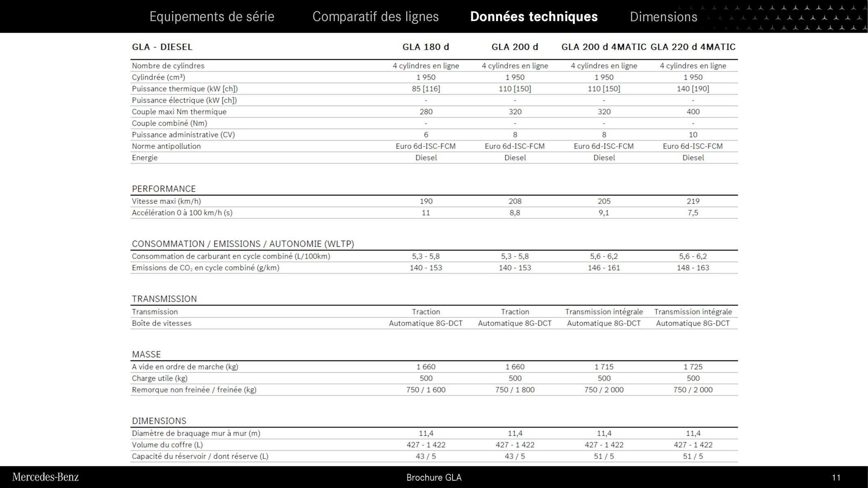Click the 400 torque value
868x488 pixels.
[x=693, y=111]
